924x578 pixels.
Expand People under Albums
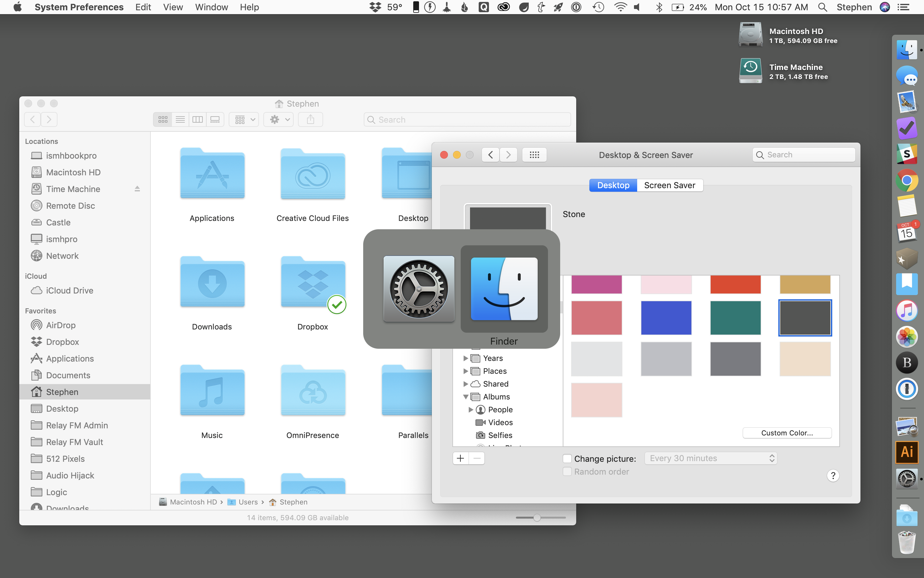point(470,409)
